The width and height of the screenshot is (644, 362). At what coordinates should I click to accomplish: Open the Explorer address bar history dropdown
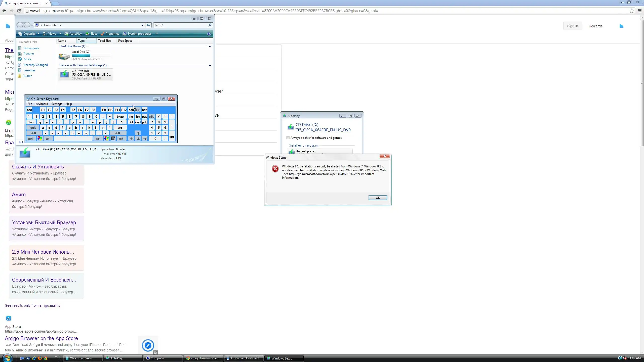pos(143,25)
